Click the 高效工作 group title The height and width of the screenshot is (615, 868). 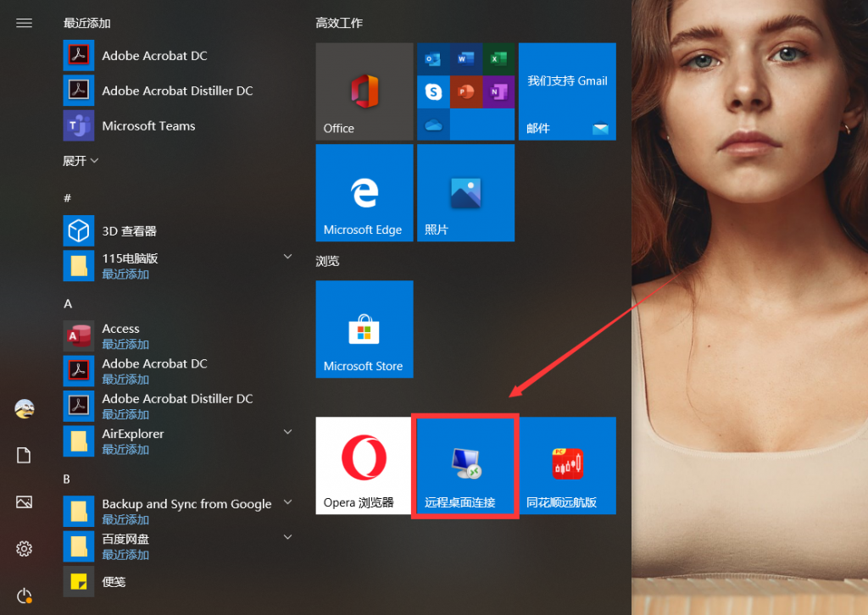click(339, 23)
